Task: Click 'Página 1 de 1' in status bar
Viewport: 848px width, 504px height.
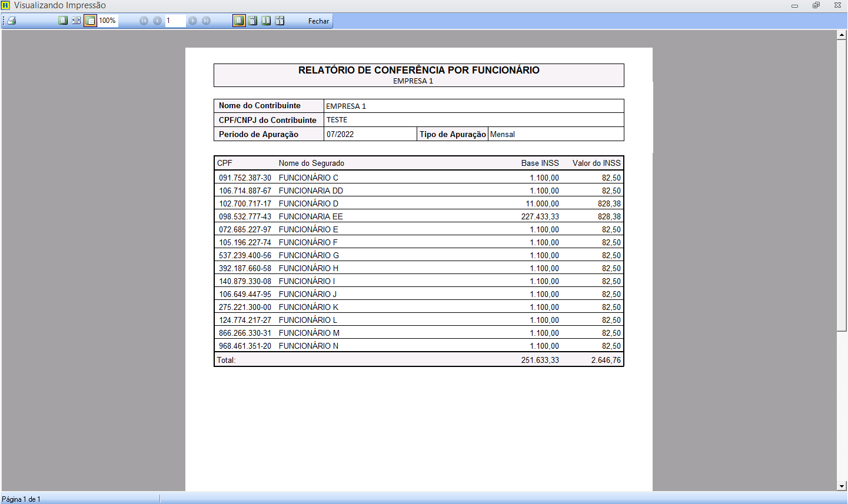Action: point(21,499)
